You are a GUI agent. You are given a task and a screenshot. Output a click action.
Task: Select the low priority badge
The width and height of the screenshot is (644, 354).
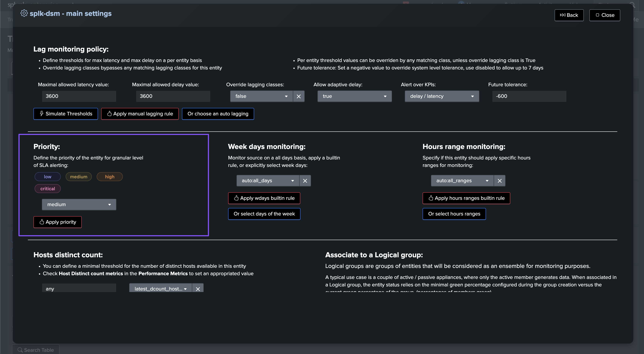point(47,177)
